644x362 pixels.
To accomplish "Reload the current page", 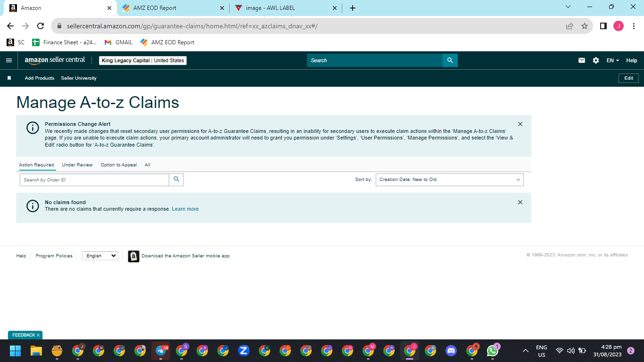I will 41,26.
